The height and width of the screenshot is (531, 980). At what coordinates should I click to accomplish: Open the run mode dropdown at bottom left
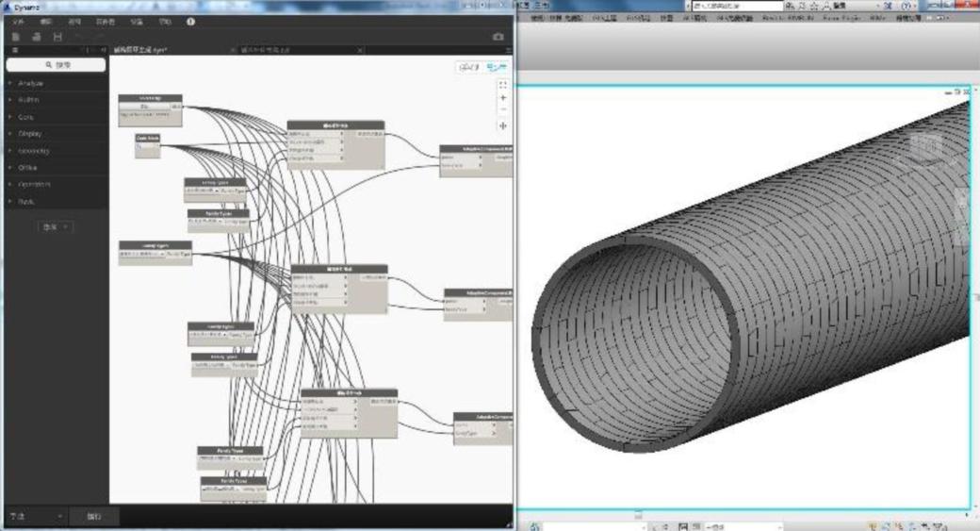point(35,517)
